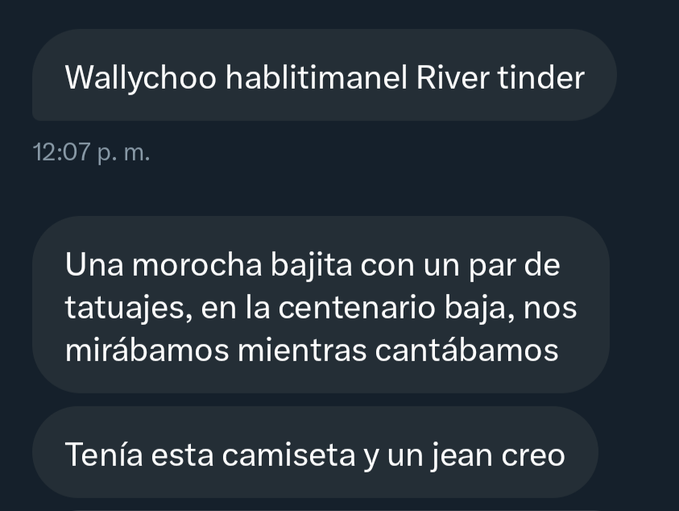The image size is (679, 511).
Task: Click the word "mirábamos" in second message
Action: click(x=147, y=350)
